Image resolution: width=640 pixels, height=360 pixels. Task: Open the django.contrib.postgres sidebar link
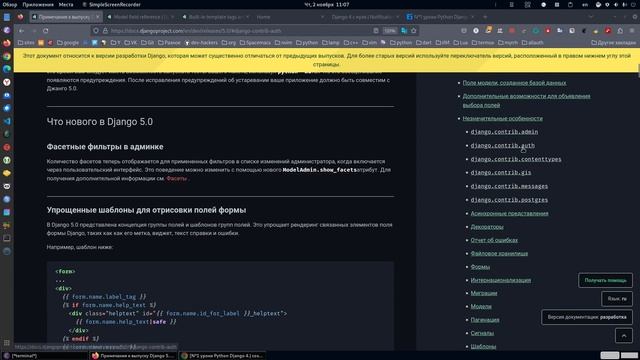tap(509, 200)
